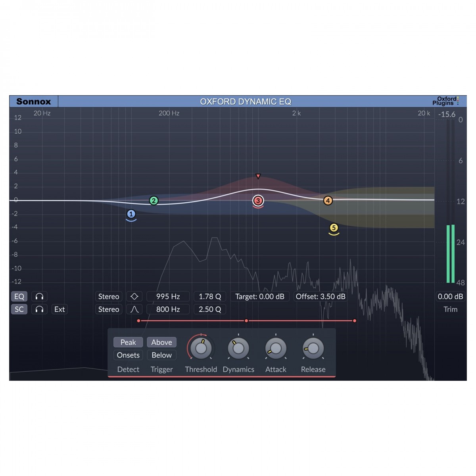Click the red band 3 node
The image size is (476, 476).
[x=258, y=201]
